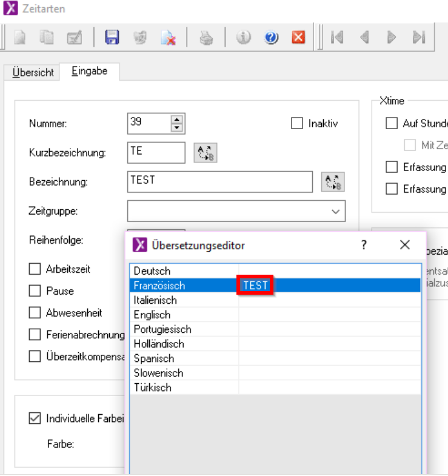Click the red X close toolbar icon
Image resolution: width=448 pixels, height=476 pixels.
point(298,38)
